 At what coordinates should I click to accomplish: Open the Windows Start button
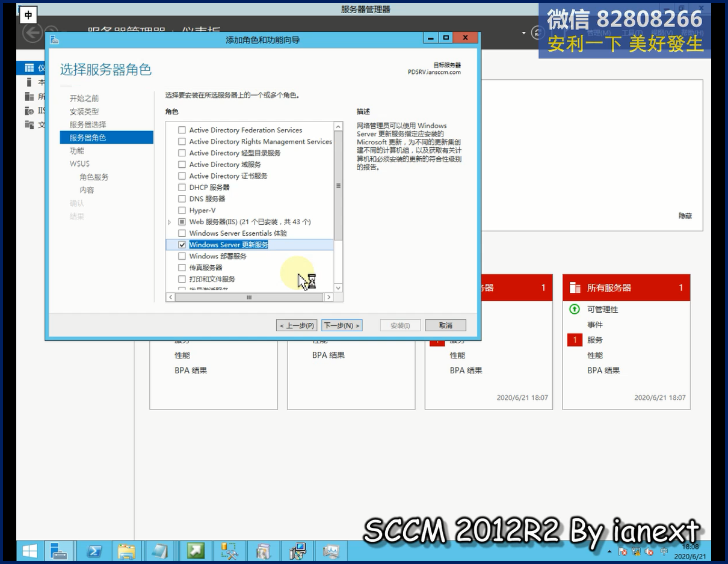click(x=29, y=550)
